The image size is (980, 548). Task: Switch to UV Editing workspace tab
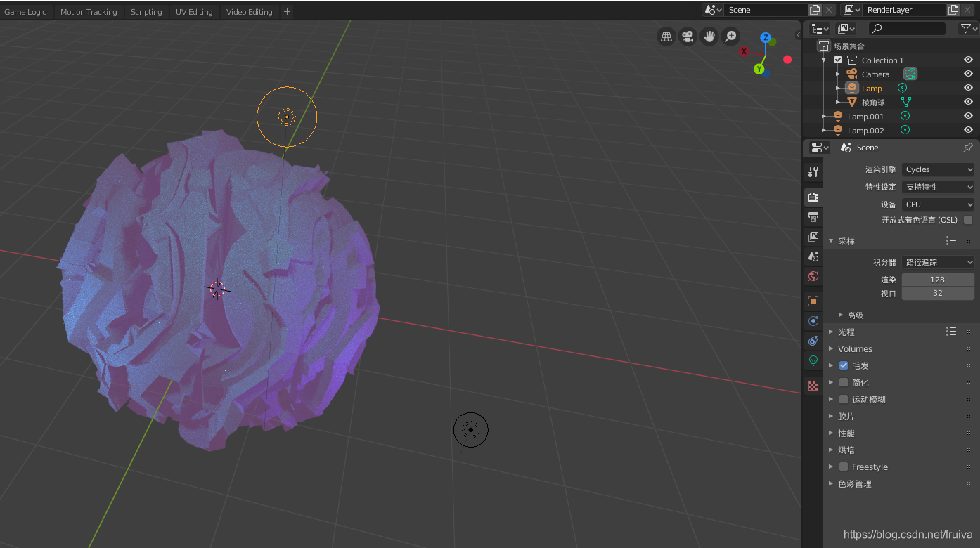[x=194, y=12]
